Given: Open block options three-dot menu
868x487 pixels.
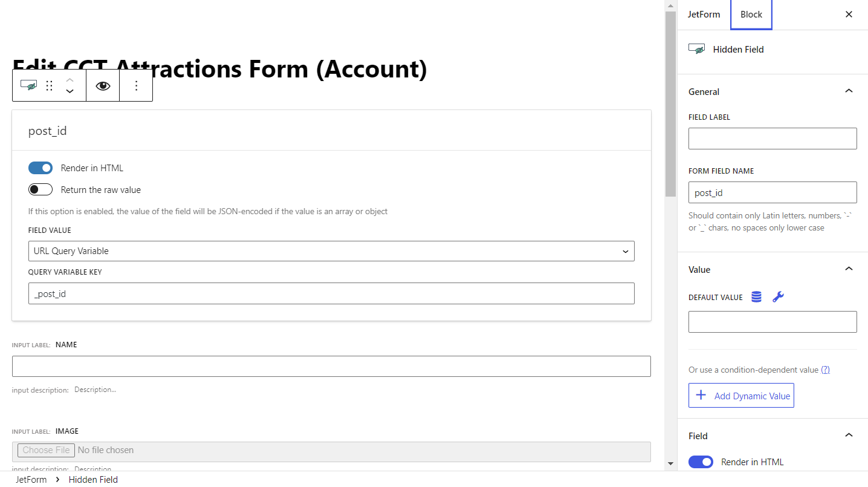Looking at the screenshot, I should [136, 86].
